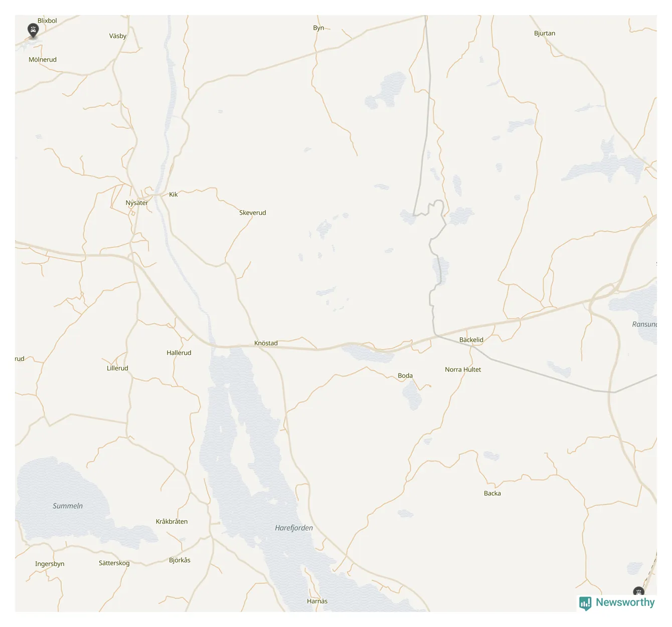Click the Skeverud place label

pyautogui.click(x=253, y=213)
